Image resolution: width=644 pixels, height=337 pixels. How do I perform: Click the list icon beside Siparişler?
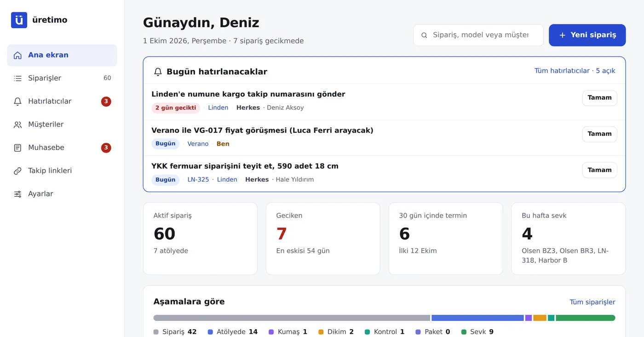tap(17, 78)
